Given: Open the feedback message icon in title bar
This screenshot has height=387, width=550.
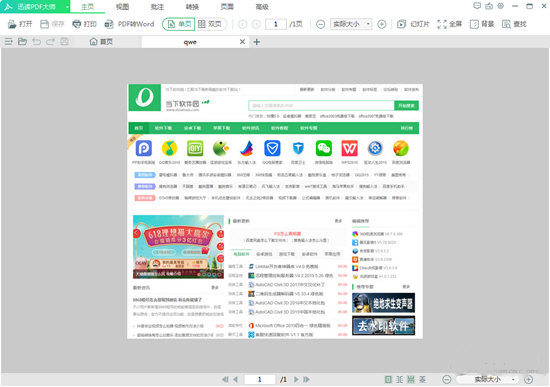Looking at the screenshot, I should (477, 6).
